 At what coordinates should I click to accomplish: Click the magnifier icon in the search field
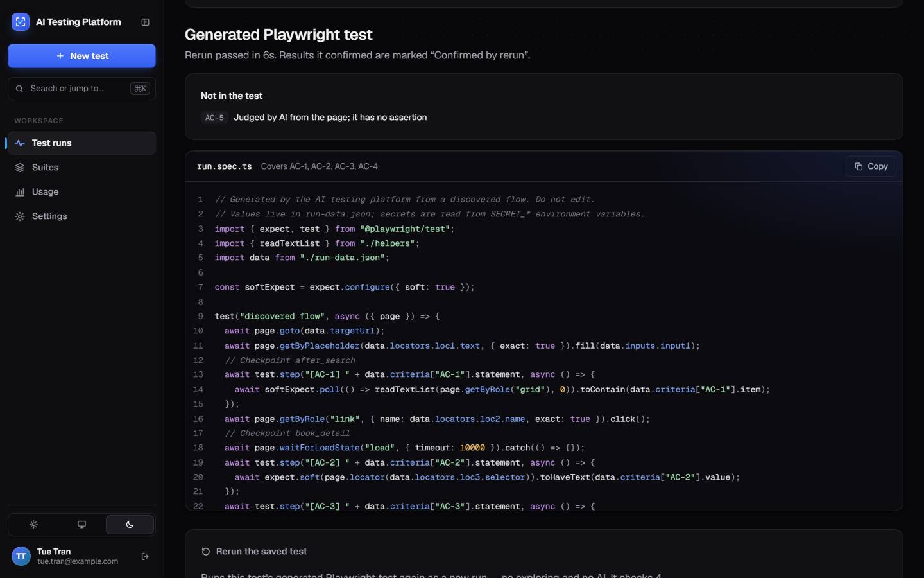(19, 89)
